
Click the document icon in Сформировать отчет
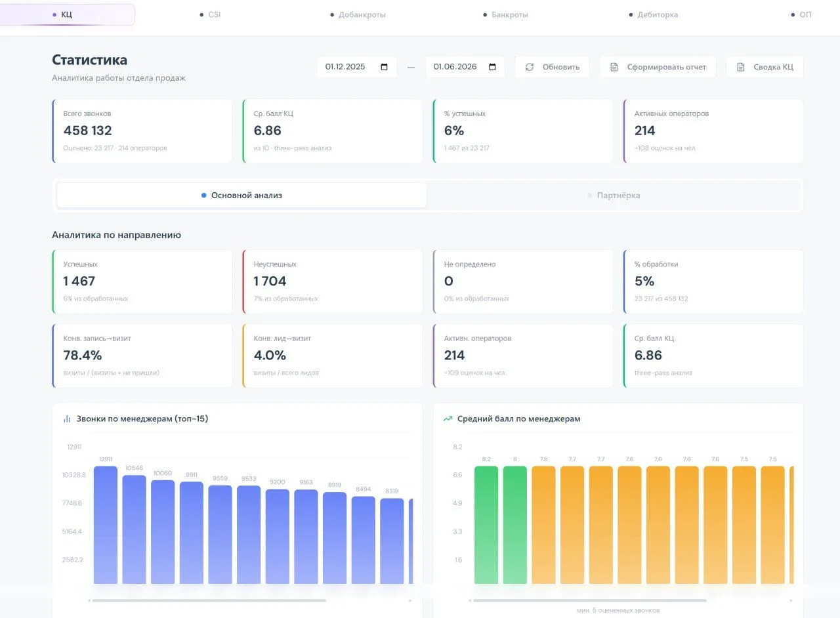coord(614,67)
